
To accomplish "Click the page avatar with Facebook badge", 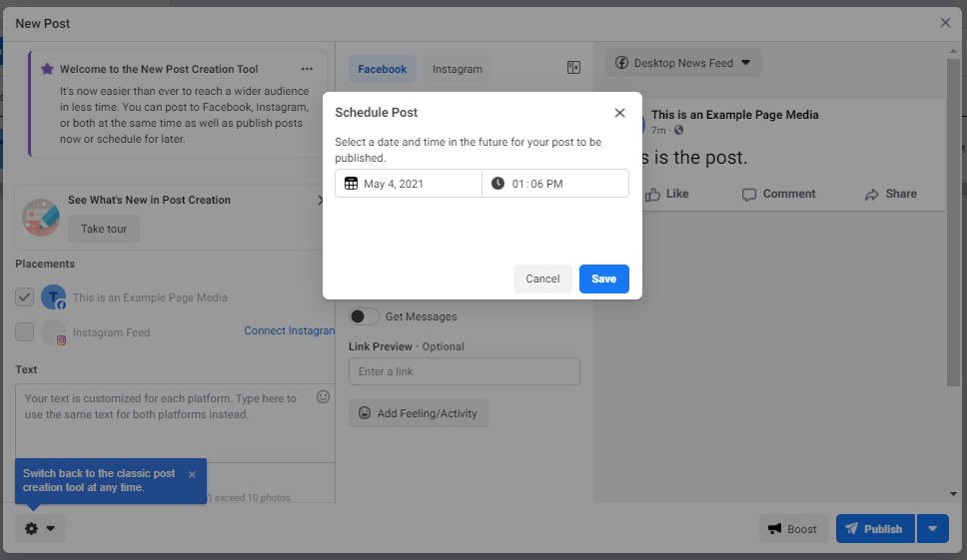I will point(54,296).
